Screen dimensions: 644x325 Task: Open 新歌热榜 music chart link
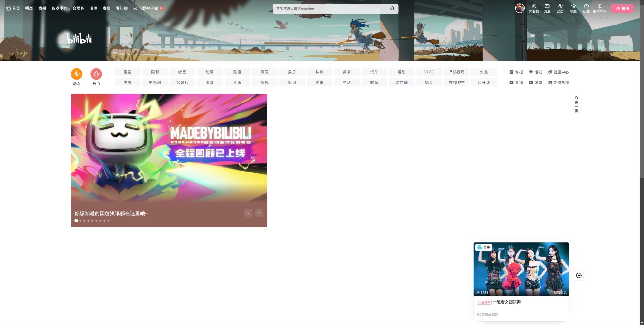click(559, 83)
